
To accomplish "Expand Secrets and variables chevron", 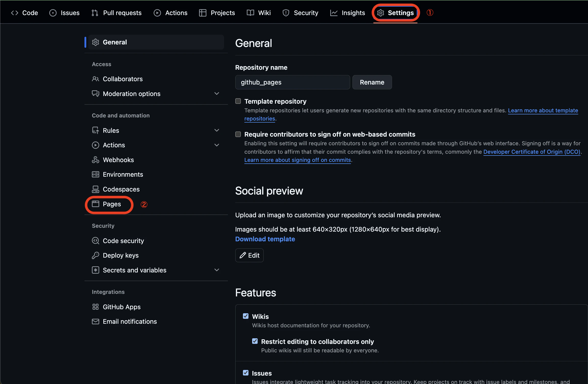I will point(217,270).
